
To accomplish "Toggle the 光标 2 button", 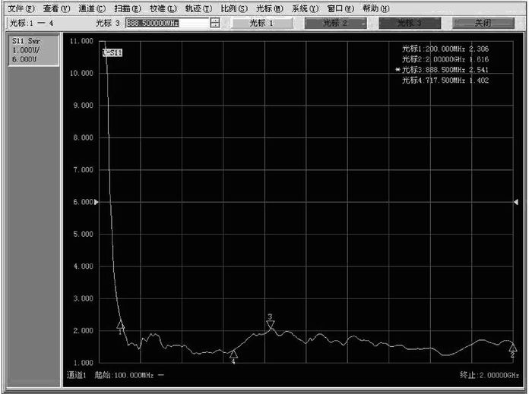I will click(x=334, y=23).
